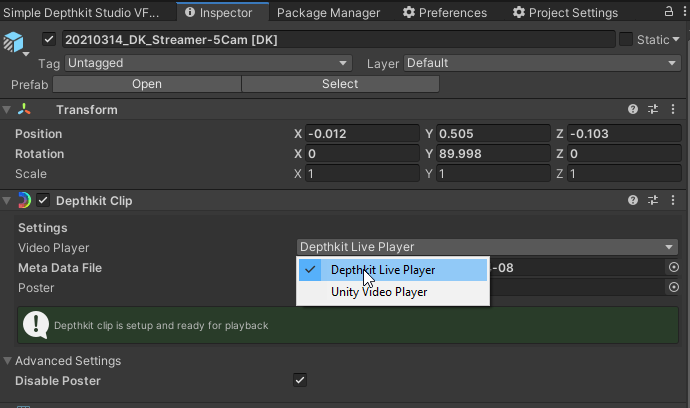690x408 pixels.
Task: Collapse the Transform component foldout
Action: coord(7,109)
